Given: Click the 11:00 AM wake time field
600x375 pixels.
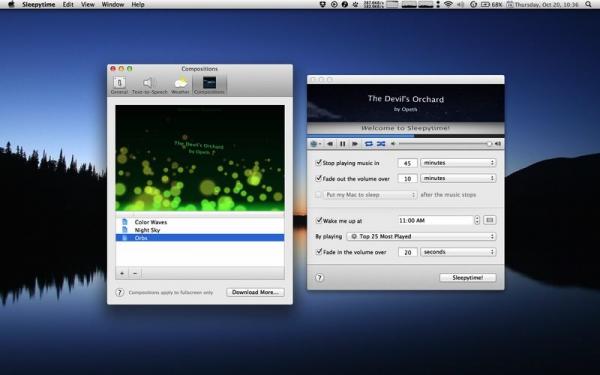Looking at the screenshot, I should pyautogui.click(x=435, y=220).
